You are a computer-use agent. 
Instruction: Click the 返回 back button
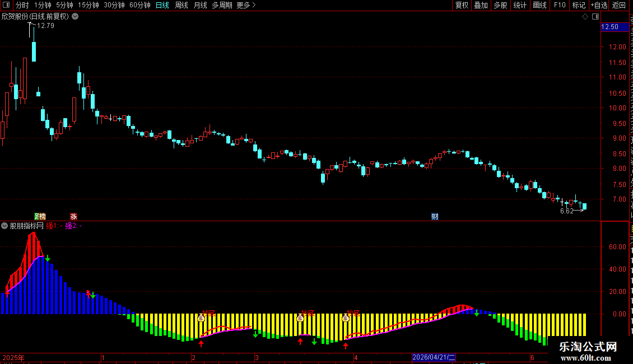(618, 5)
